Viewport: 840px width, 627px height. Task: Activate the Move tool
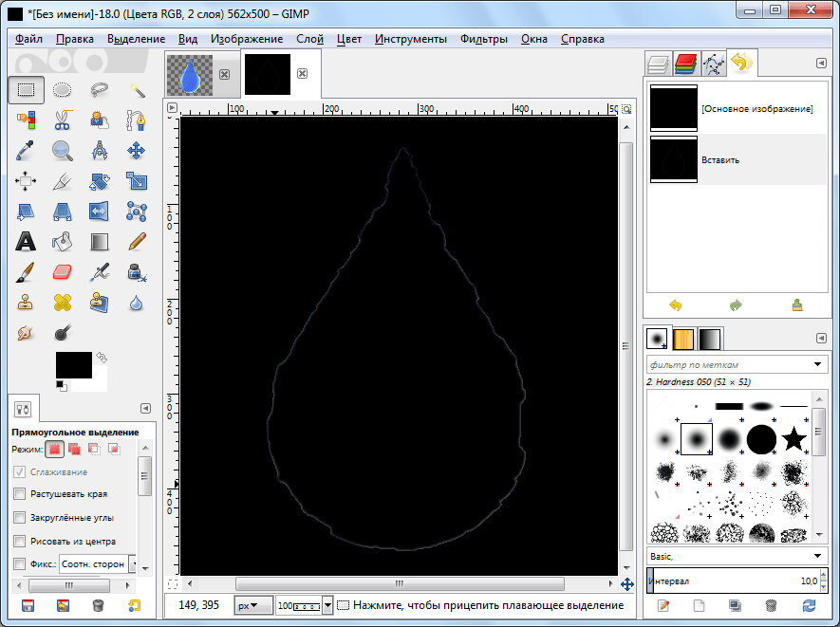pos(137,150)
